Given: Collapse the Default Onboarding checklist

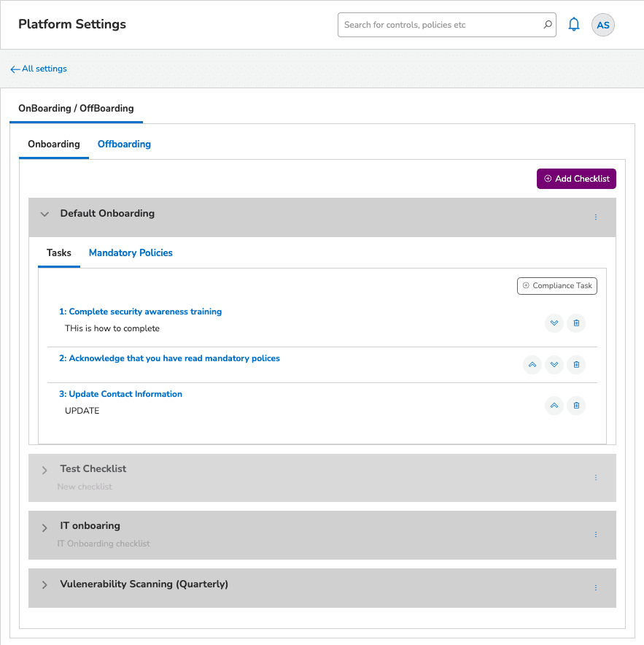Looking at the screenshot, I should (44, 214).
